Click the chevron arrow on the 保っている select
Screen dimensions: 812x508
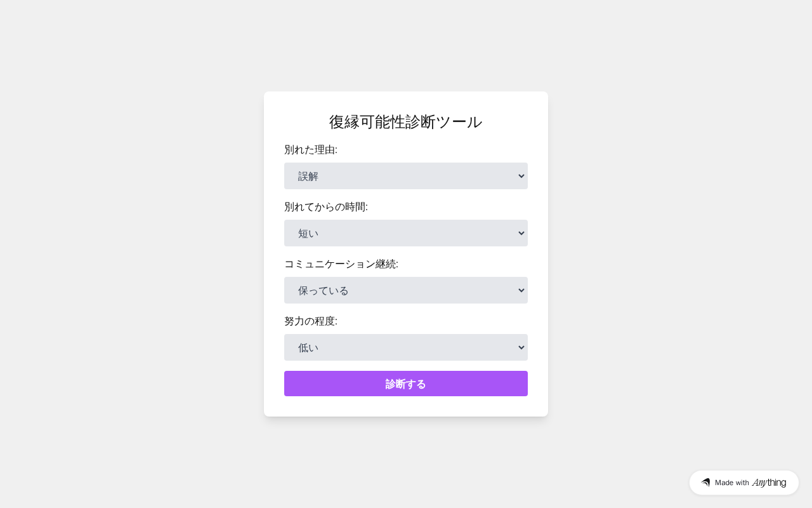[x=521, y=290]
